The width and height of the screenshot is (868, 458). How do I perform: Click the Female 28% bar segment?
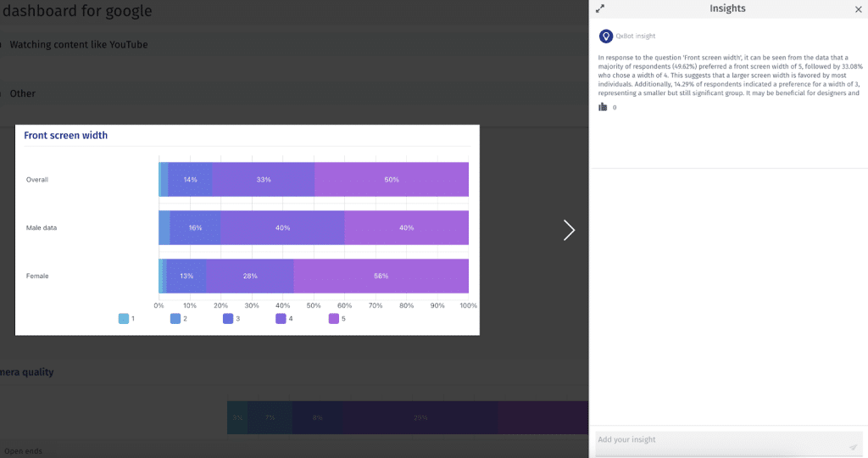coord(250,276)
